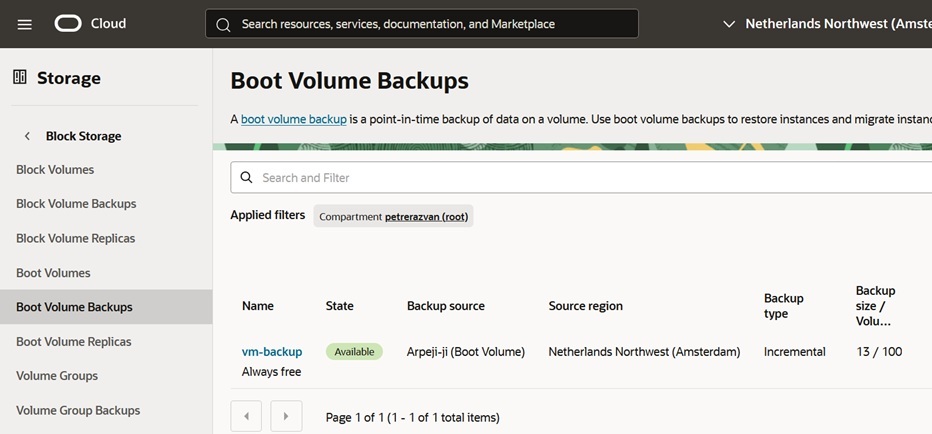
Task: Open Block Volumes in the sidebar
Action: (55, 169)
